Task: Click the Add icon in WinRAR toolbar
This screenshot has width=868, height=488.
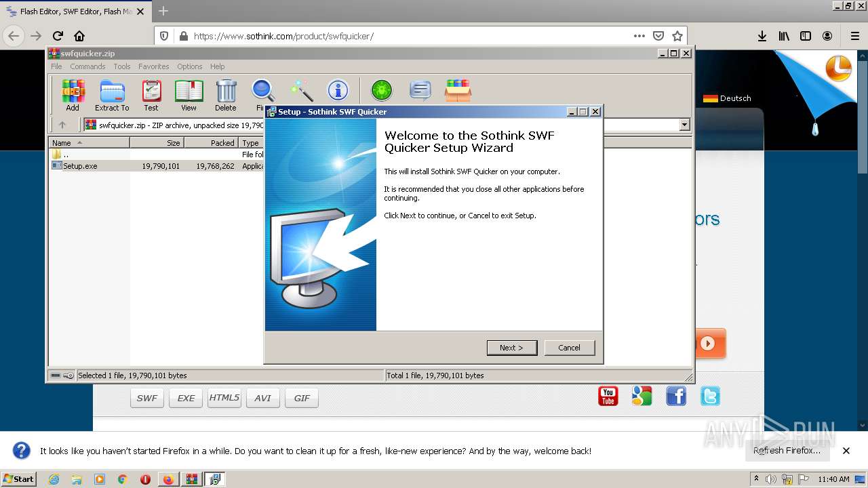Action: click(x=73, y=94)
